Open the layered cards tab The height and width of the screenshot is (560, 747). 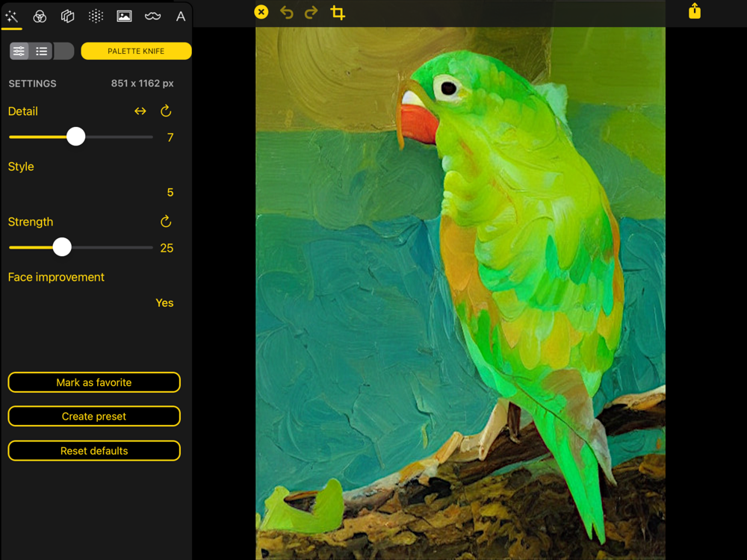pos(68,16)
